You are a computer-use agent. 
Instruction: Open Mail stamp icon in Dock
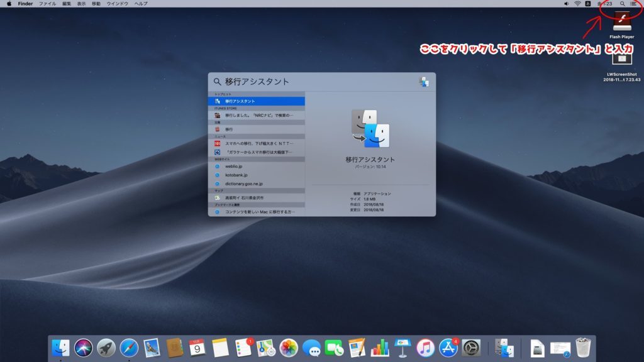click(x=152, y=348)
